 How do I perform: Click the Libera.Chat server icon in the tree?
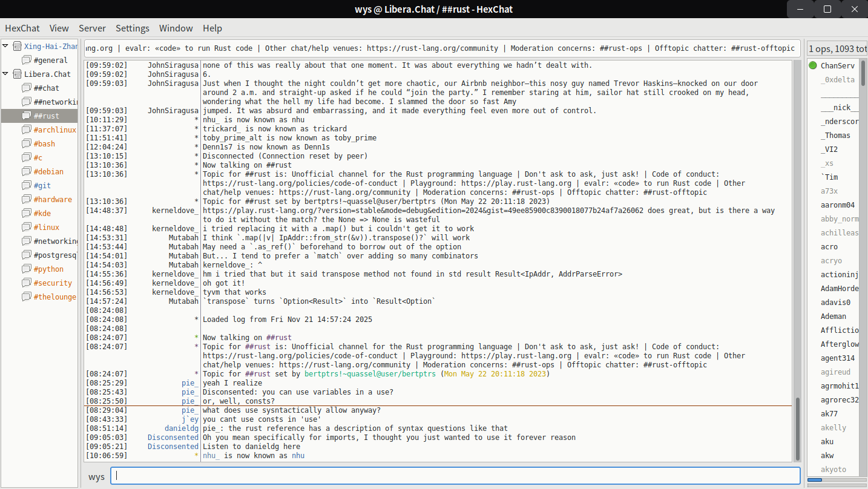17,74
